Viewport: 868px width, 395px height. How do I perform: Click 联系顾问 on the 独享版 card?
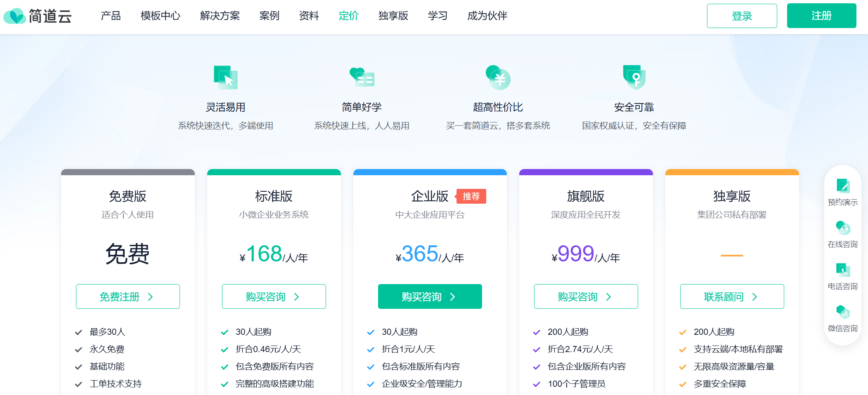tap(732, 296)
